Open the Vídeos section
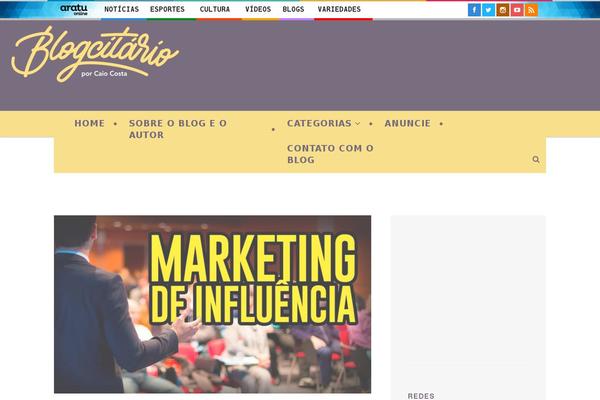This screenshot has width=600, height=400. pos(258,9)
